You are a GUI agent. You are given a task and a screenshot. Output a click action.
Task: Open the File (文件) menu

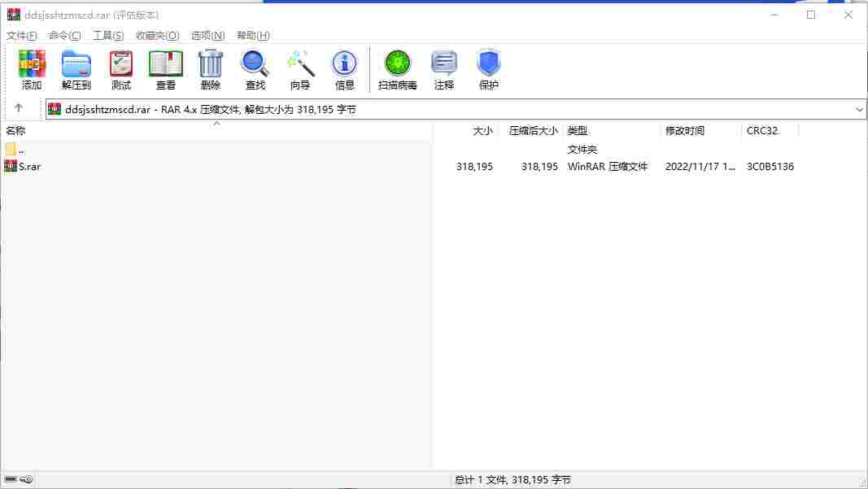coord(21,36)
